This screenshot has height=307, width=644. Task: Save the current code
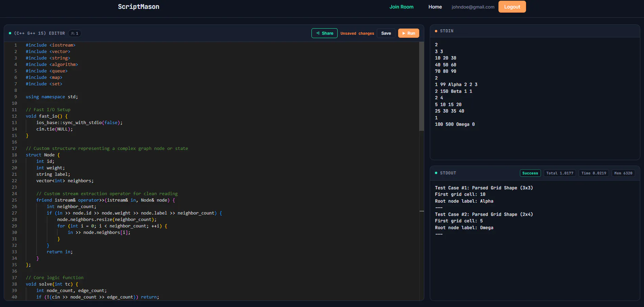[x=386, y=33]
